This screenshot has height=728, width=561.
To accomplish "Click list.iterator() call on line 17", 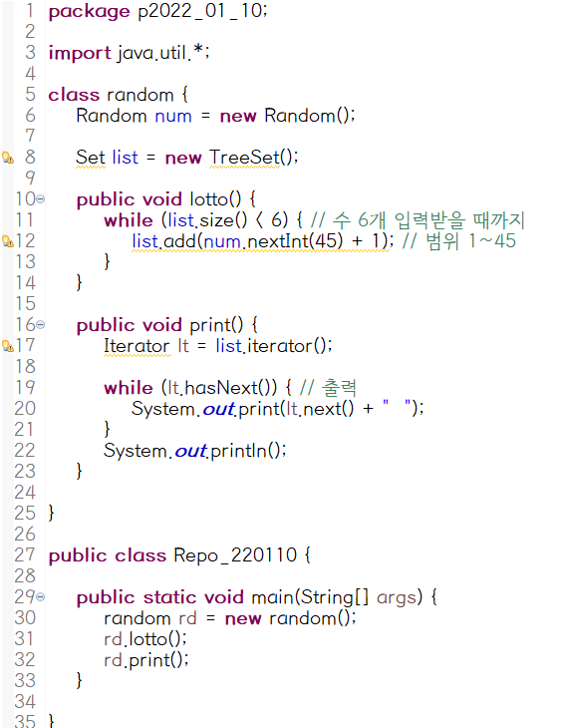I will (273, 346).
